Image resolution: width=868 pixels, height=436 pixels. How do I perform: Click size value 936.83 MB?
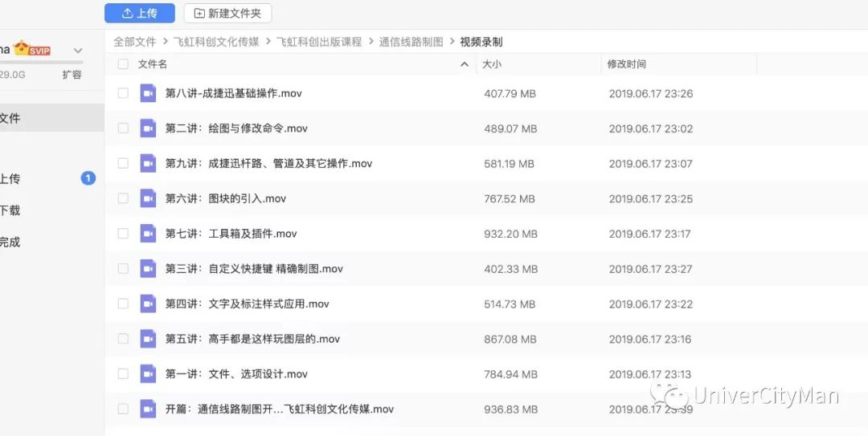point(510,410)
